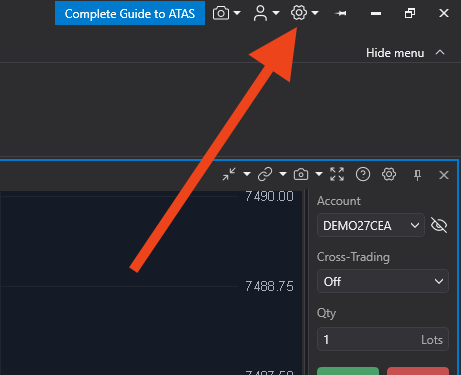Click the Hide menu label
Viewport: 461px width, 375px height.
click(x=395, y=53)
